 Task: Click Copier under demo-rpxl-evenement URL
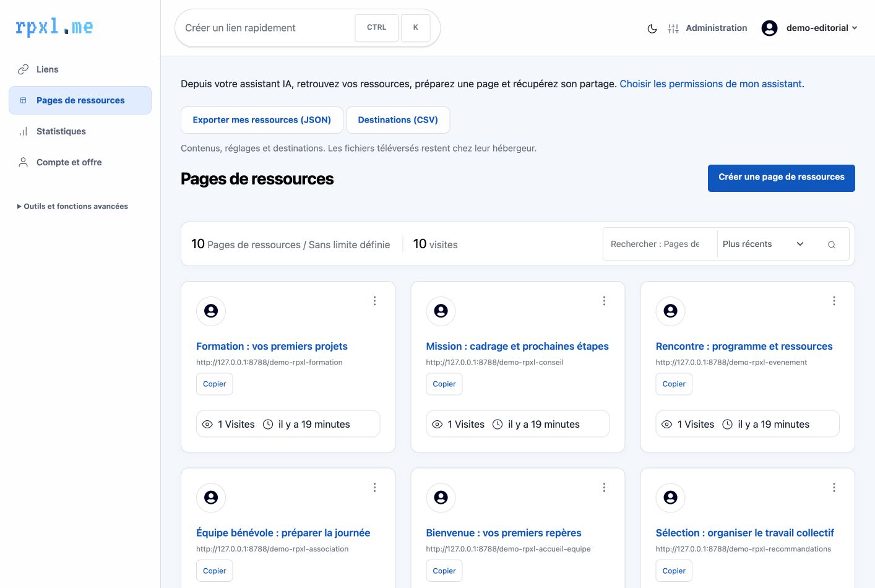click(674, 384)
